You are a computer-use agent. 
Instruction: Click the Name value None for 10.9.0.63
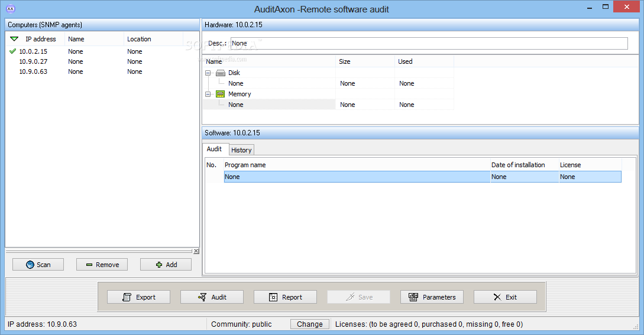coord(76,71)
